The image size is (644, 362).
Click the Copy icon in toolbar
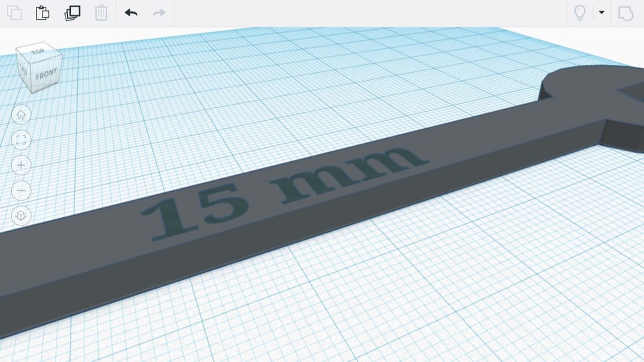click(14, 12)
